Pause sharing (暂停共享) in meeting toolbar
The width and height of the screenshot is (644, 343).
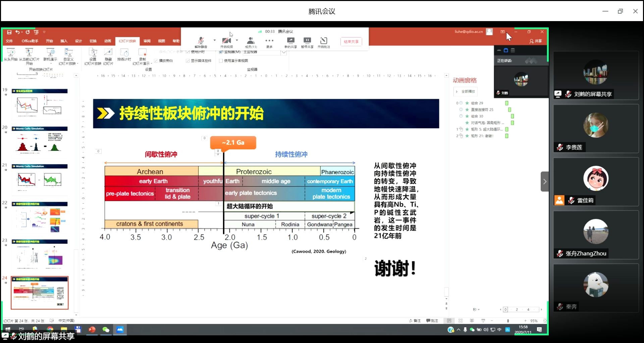307,43
